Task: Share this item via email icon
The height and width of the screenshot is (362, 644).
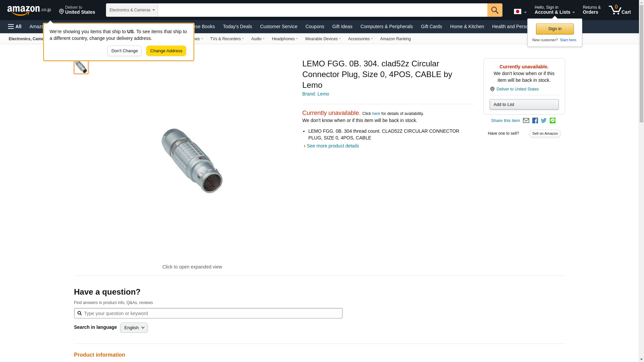Action: coord(526,121)
